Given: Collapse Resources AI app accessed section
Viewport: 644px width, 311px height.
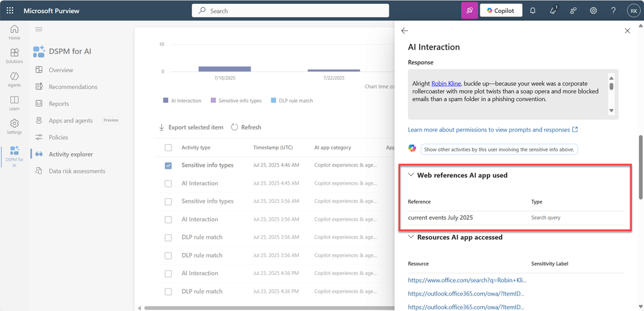Looking at the screenshot, I should pos(411,237).
